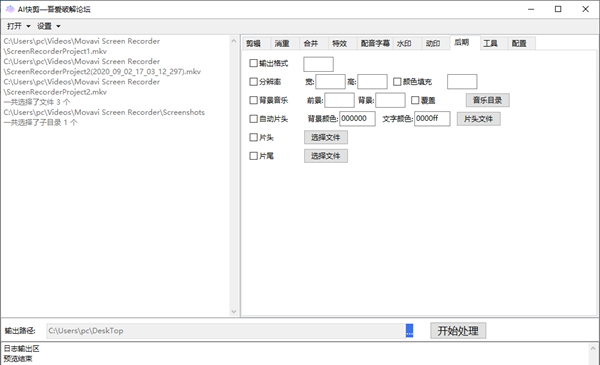Check the 背景音乐 option
The width and height of the screenshot is (600, 365).
point(253,100)
